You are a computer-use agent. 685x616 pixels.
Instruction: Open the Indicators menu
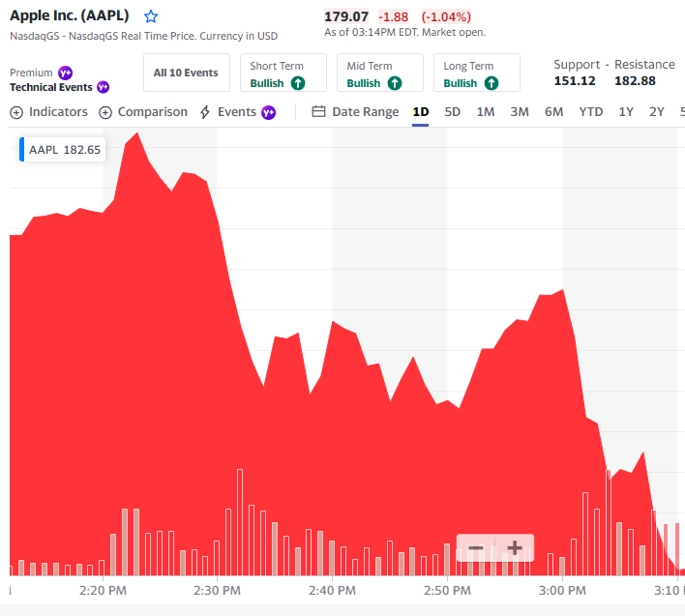point(49,112)
